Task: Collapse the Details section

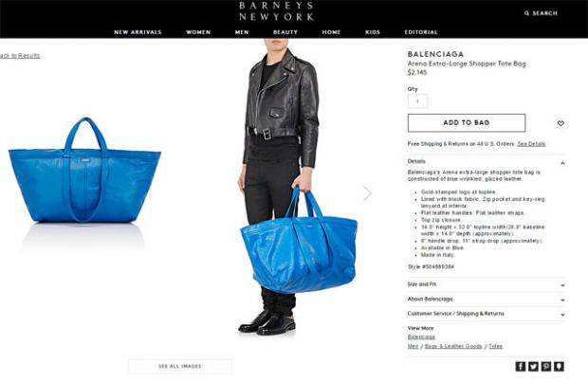Action: click(562, 163)
